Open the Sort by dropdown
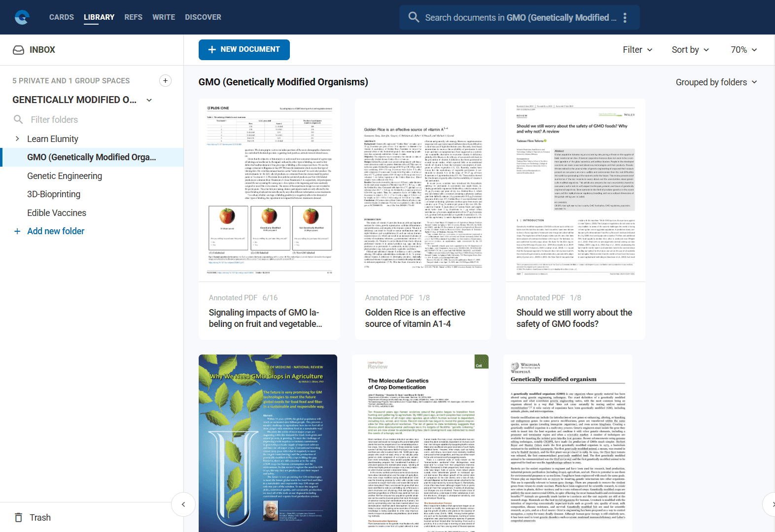Viewport: 775px width, 532px height. 690,50
